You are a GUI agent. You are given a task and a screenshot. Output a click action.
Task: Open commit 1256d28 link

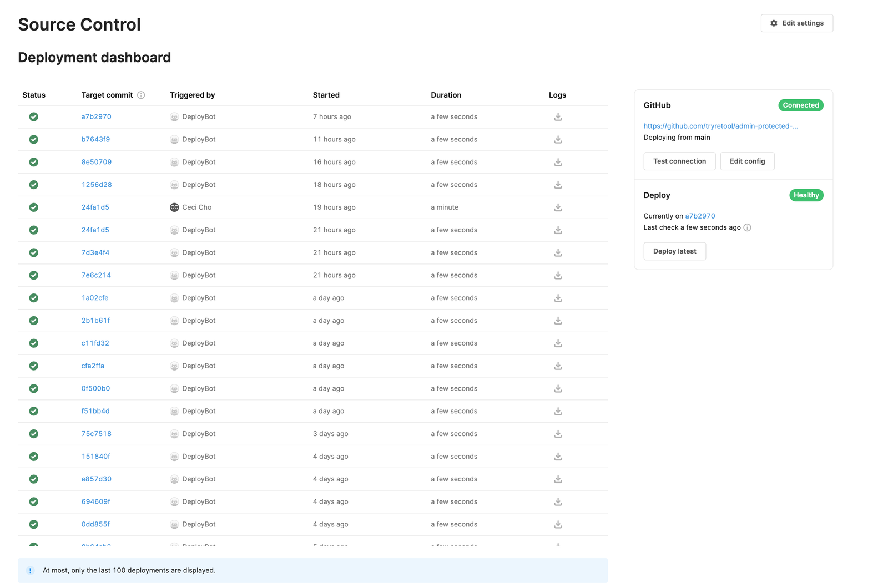(x=97, y=185)
